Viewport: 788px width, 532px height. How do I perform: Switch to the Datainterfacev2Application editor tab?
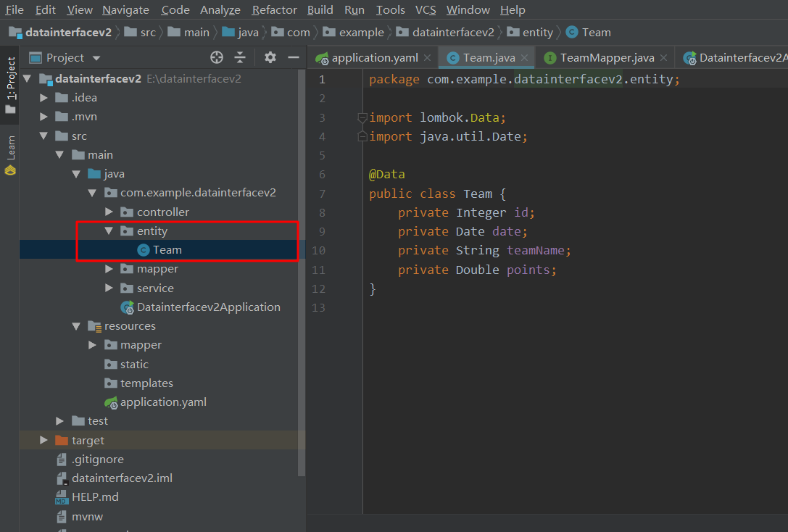point(733,58)
